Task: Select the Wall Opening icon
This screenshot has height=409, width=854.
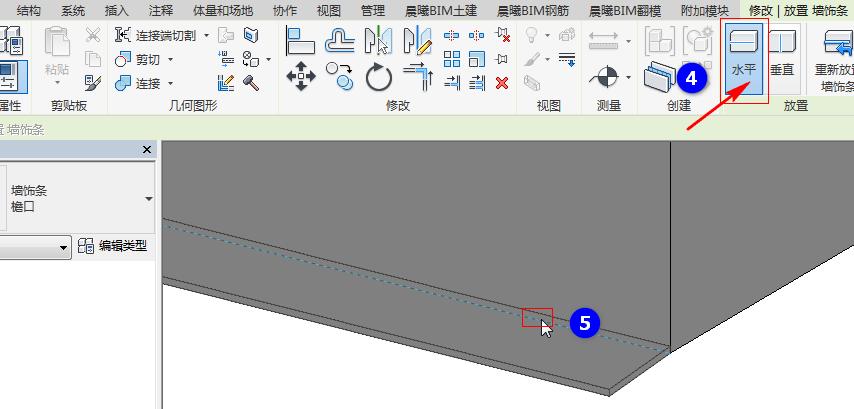Action: [x=251, y=35]
